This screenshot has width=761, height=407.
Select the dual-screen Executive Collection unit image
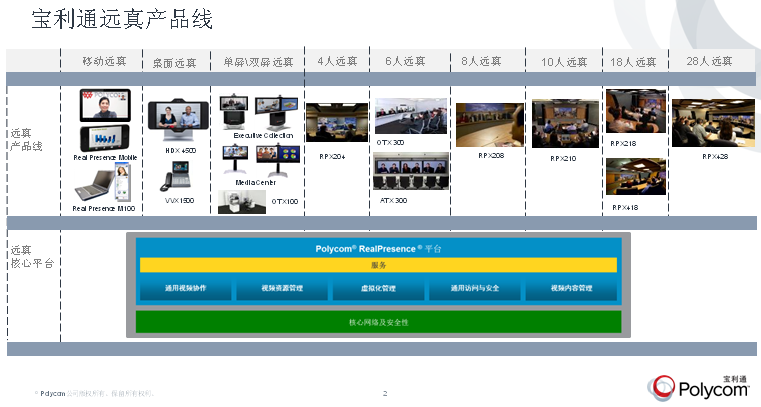pyautogui.click(x=277, y=112)
